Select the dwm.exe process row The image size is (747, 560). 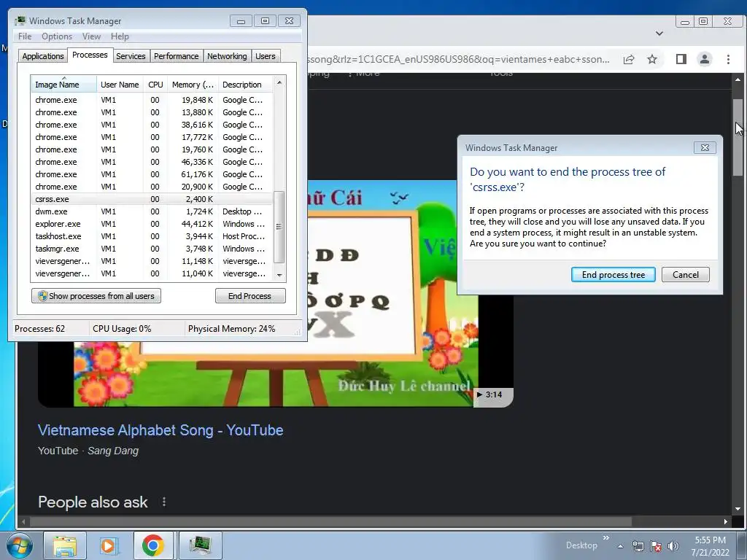pos(152,211)
